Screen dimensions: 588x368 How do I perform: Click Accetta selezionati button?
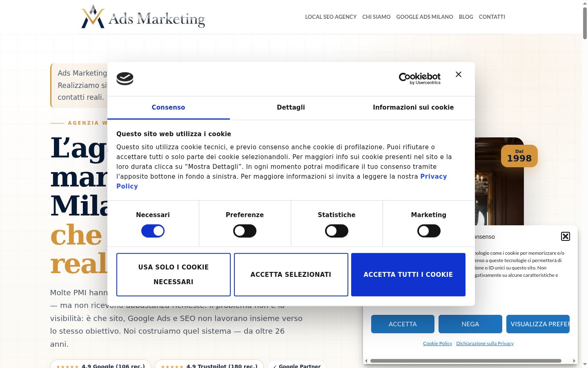[291, 274]
